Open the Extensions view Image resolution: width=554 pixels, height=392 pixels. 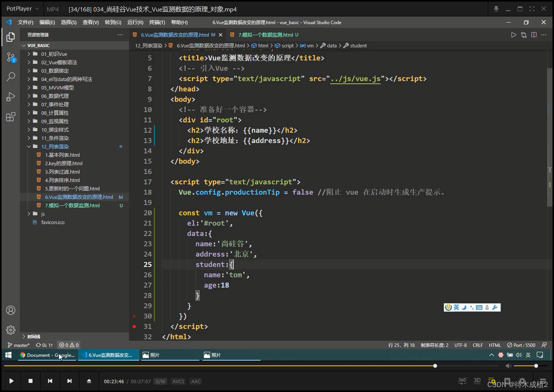(x=11, y=117)
